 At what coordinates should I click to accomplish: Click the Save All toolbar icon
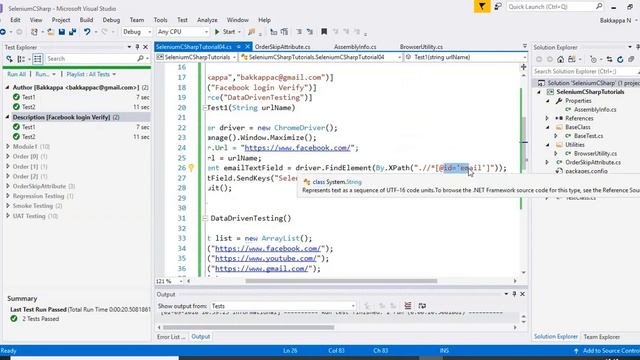(x=72, y=31)
